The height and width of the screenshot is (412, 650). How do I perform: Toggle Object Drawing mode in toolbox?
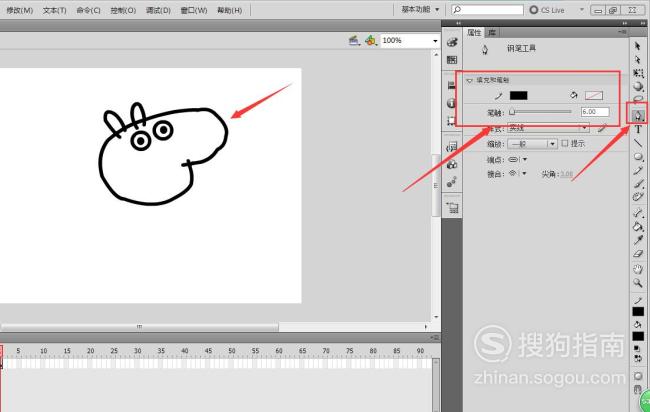pos(638,376)
